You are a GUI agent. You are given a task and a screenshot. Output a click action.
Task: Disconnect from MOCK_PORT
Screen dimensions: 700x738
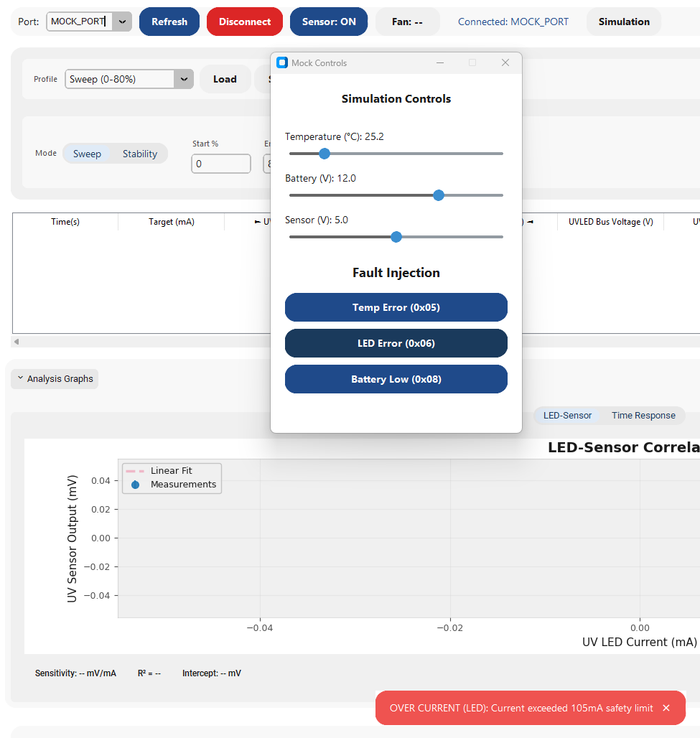pyautogui.click(x=244, y=22)
